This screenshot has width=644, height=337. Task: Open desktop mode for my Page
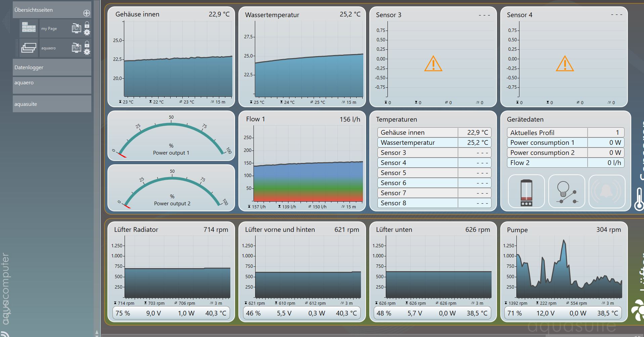point(76,29)
